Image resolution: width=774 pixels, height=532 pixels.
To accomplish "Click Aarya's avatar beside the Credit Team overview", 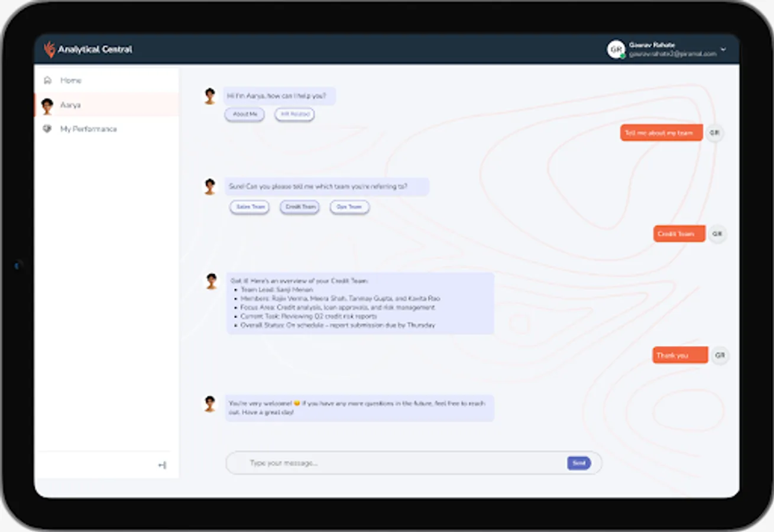I will [210, 281].
